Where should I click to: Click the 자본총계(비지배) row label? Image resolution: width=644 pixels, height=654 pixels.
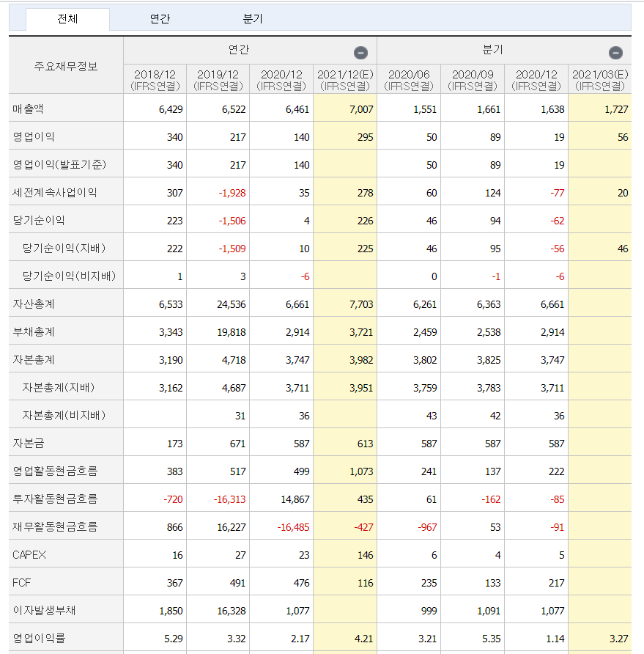tap(64, 415)
